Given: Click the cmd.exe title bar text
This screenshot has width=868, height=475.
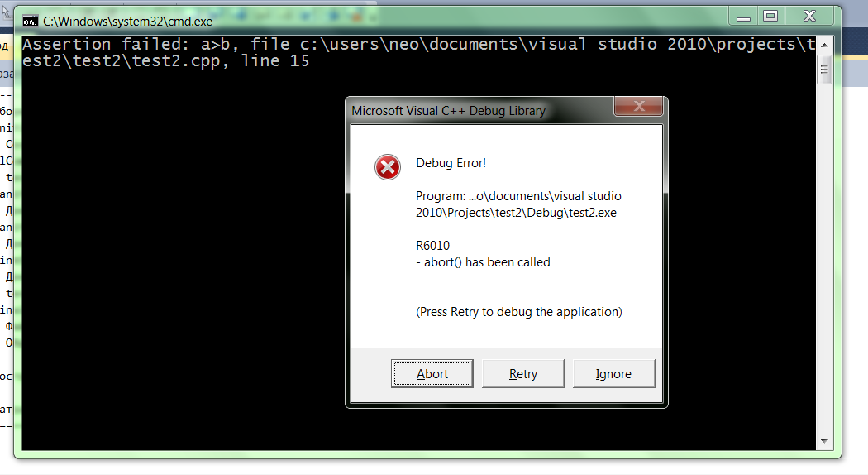Looking at the screenshot, I should point(128,22).
